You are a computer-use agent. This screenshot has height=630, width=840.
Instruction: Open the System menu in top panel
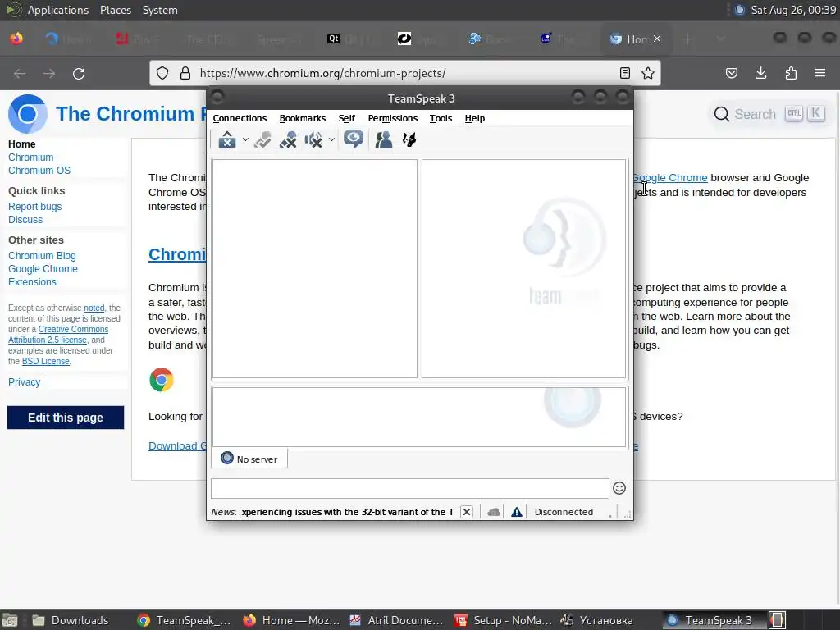click(160, 10)
